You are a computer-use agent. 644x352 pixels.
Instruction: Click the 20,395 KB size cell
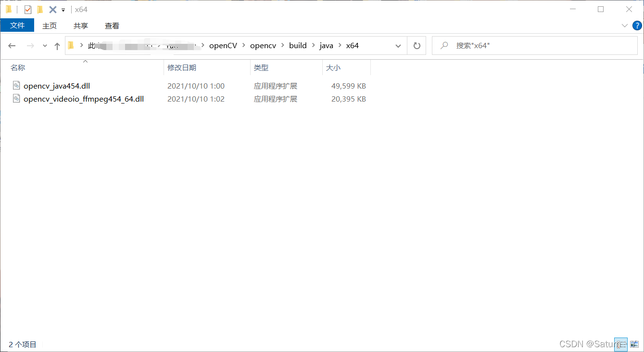click(349, 99)
